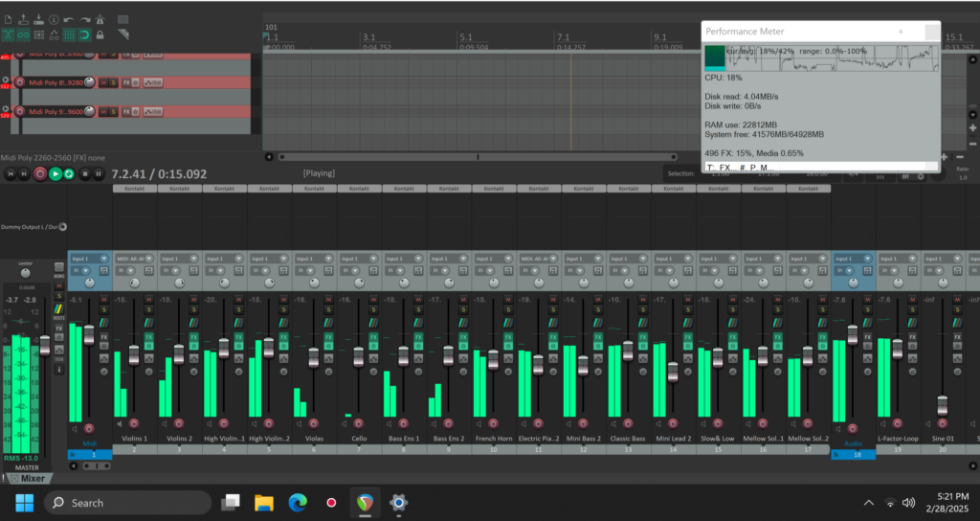The image size is (980, 521).
Task: Toggle FX bypass on High Violin..1 channel
Action: pos(238,345)
